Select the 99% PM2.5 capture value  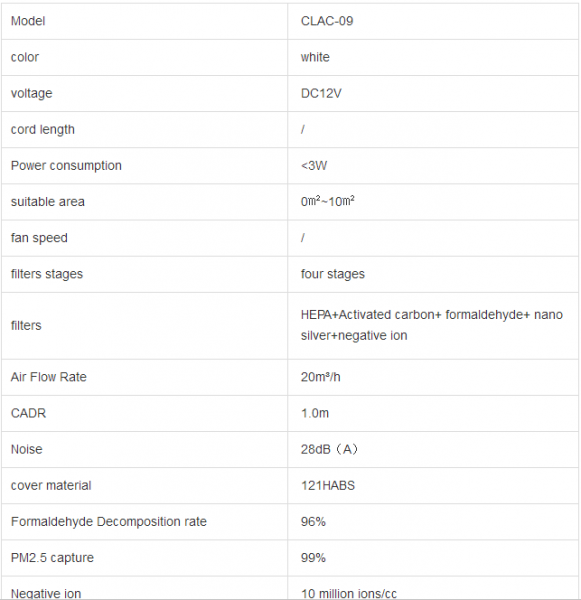[313, 558]
